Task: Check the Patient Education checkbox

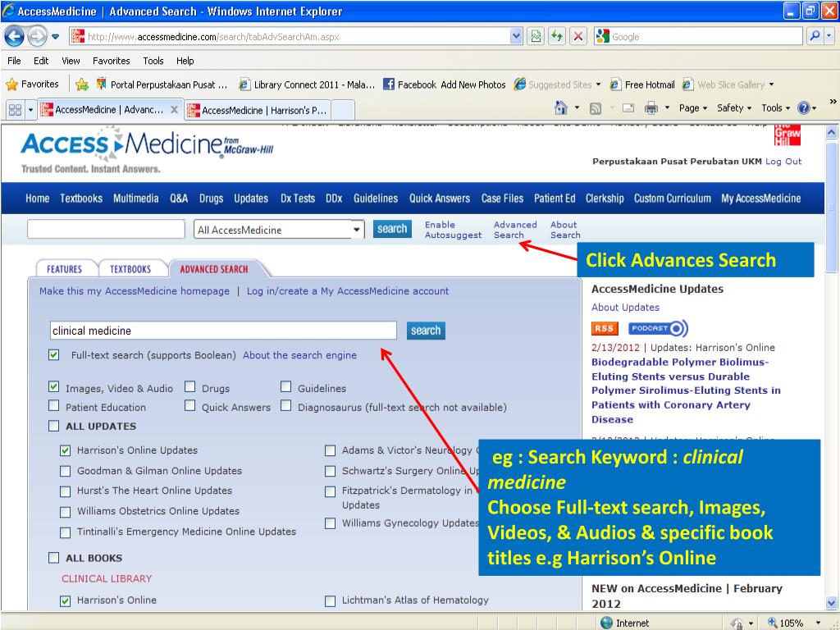Action: (x=53, y=405)
